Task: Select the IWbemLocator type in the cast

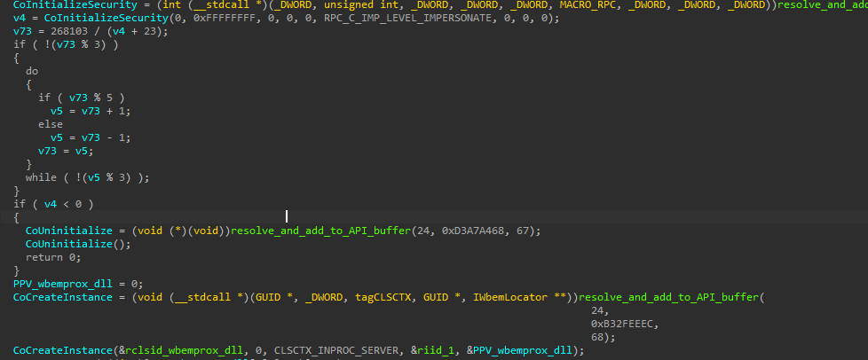Action: tap(510, 298)
